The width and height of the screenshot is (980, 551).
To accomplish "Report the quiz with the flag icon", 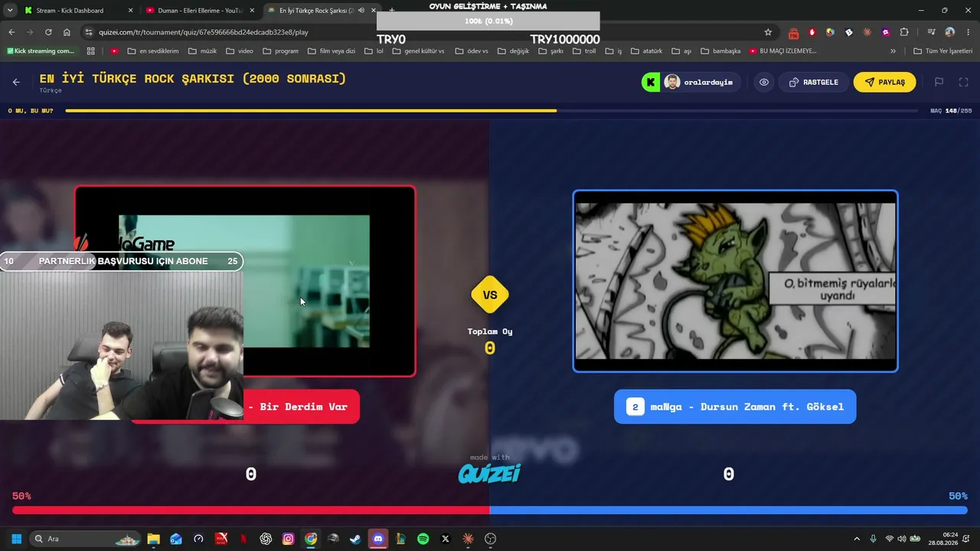I will coord(939,82).
